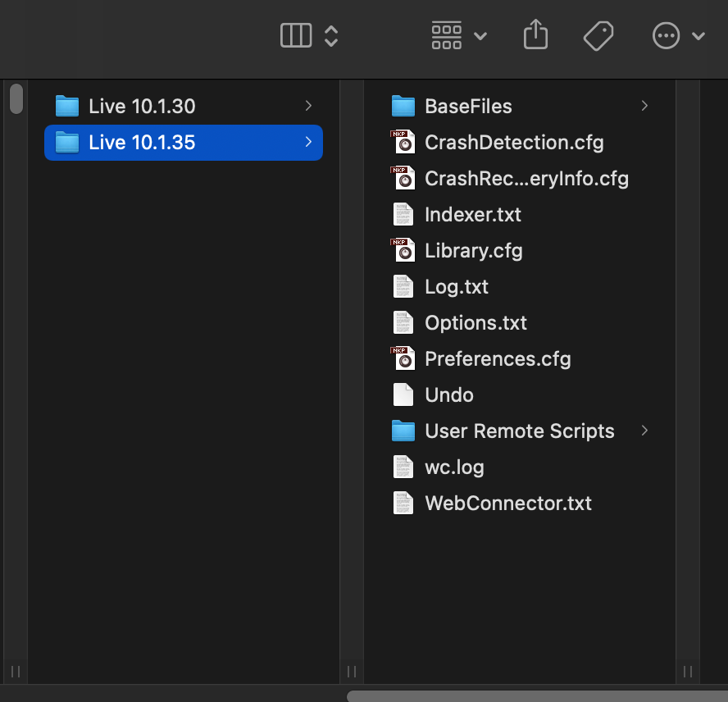Expand the BaseFiles folder chevron
The height and width of the screenshot is (702, 728).
644,107
